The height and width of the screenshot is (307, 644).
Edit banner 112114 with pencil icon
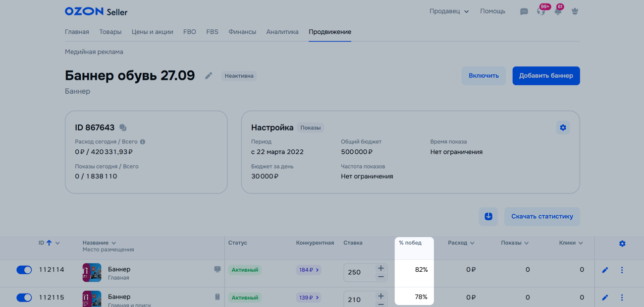tap(605, 270)
